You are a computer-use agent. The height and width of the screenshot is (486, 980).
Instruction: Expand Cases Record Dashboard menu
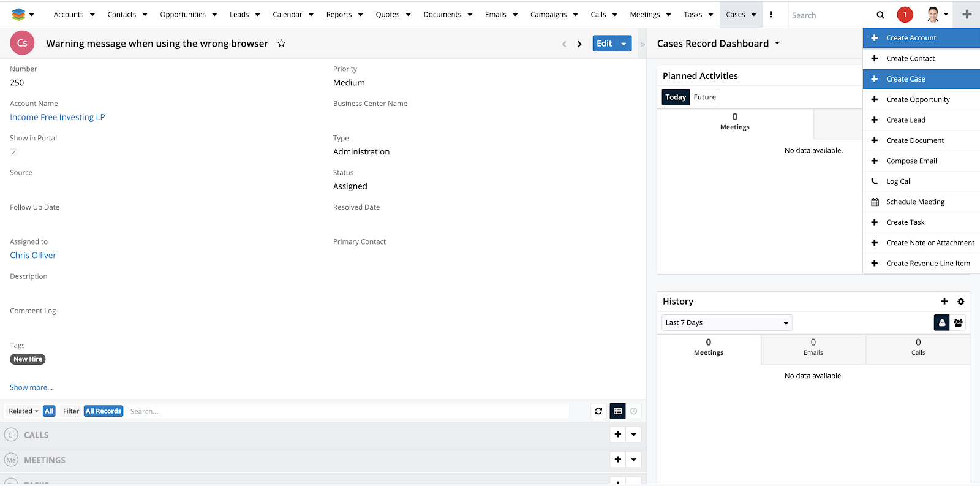pos(777,44)
